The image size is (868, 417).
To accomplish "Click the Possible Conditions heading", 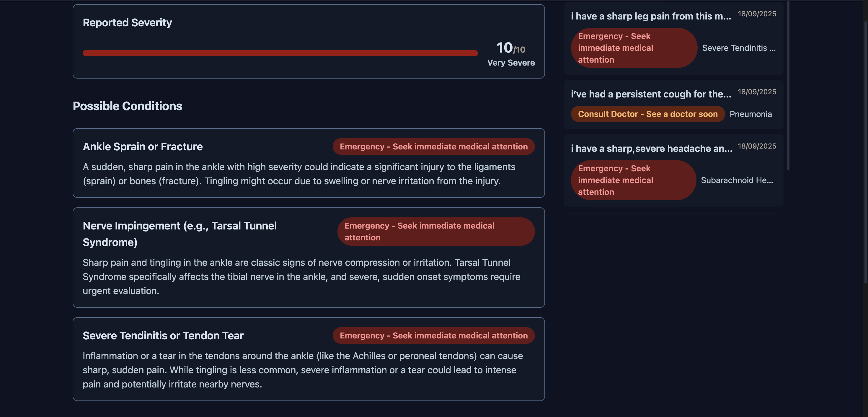I will click(x=127, y=106).
